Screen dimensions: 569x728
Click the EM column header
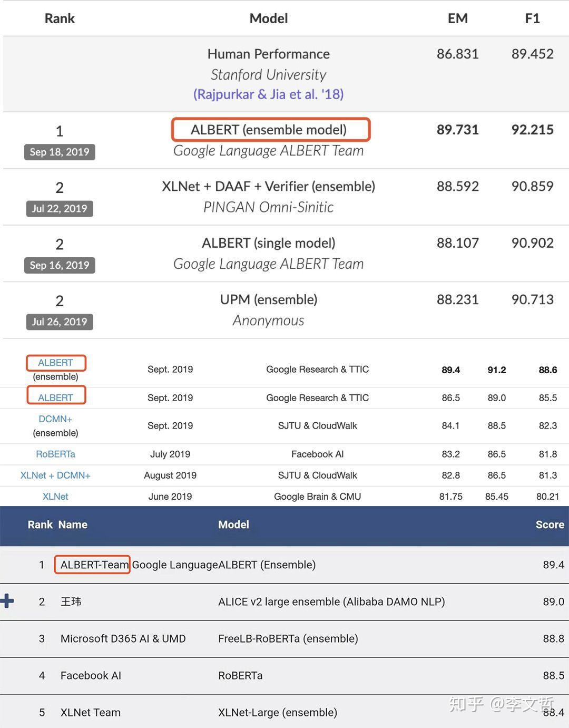coord(458,18)
